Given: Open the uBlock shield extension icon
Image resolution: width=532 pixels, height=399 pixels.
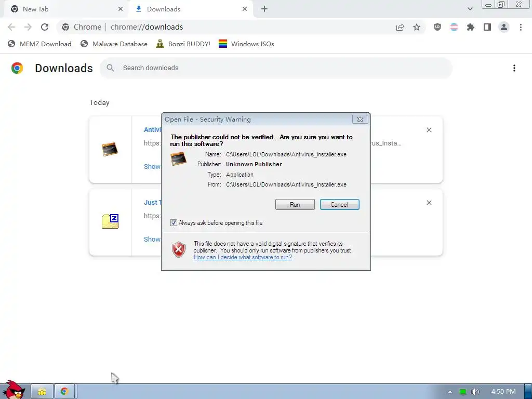Looking at the screenshot, I should (x=437, y=27).
